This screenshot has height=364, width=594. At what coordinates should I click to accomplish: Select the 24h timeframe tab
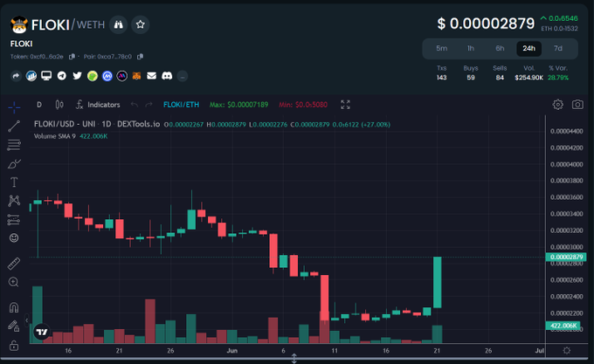point(528,48)
